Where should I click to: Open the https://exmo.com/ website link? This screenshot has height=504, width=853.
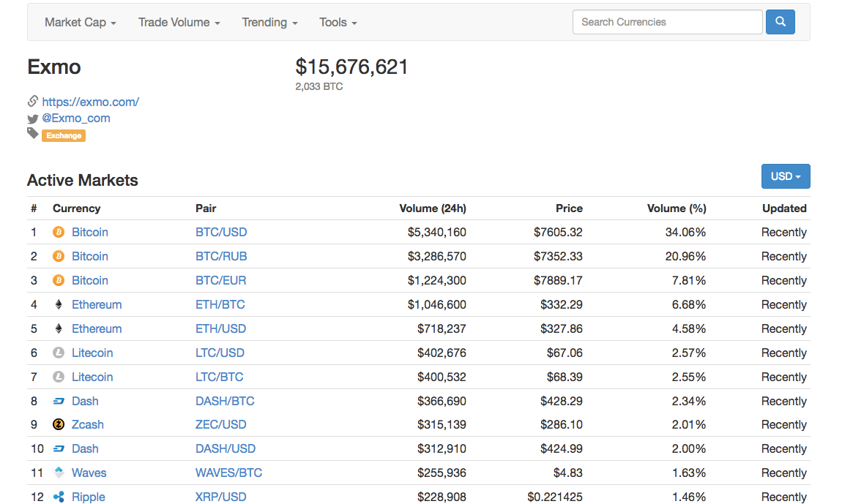point(90,102)
